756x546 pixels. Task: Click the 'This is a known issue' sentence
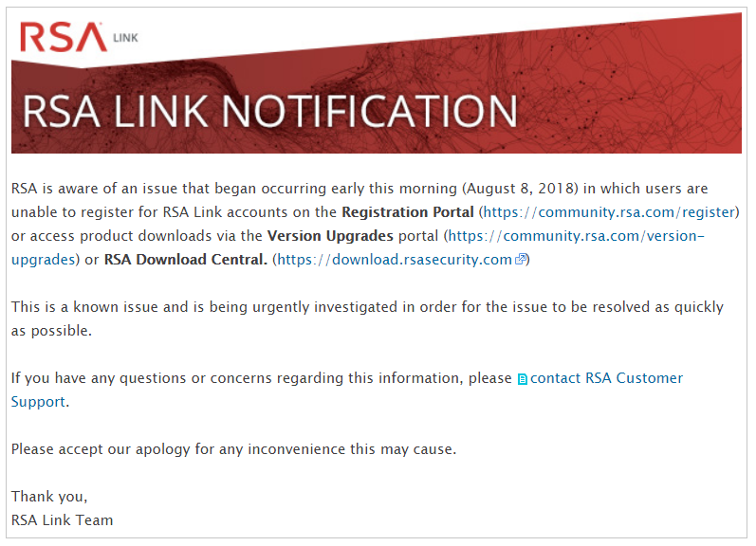coord(190,307)
